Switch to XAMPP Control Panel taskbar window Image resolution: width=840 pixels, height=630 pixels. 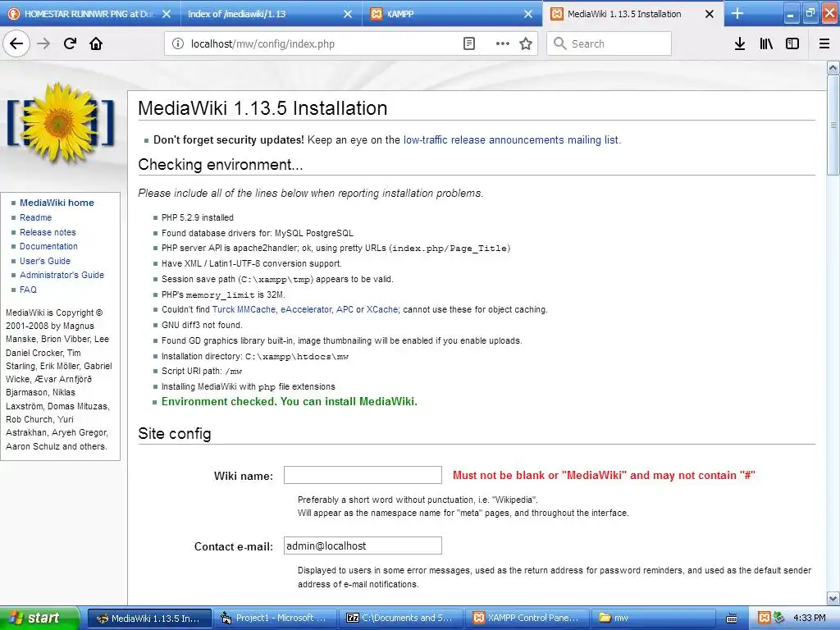527,619
